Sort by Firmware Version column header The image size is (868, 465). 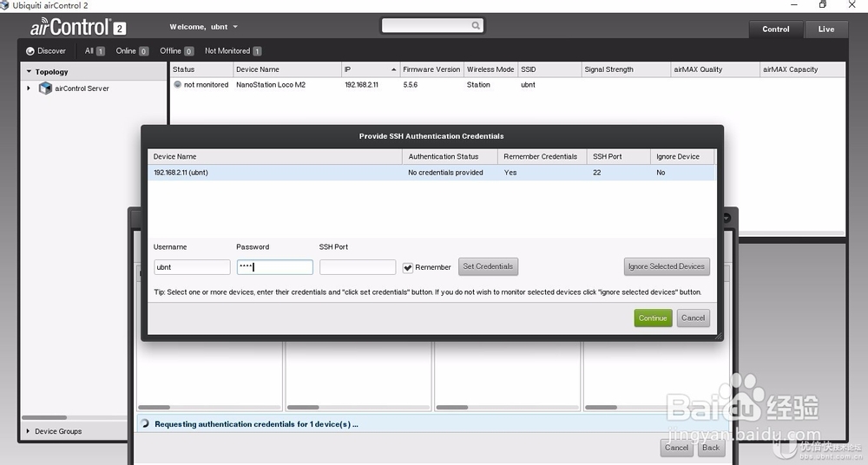pos(431,69)
